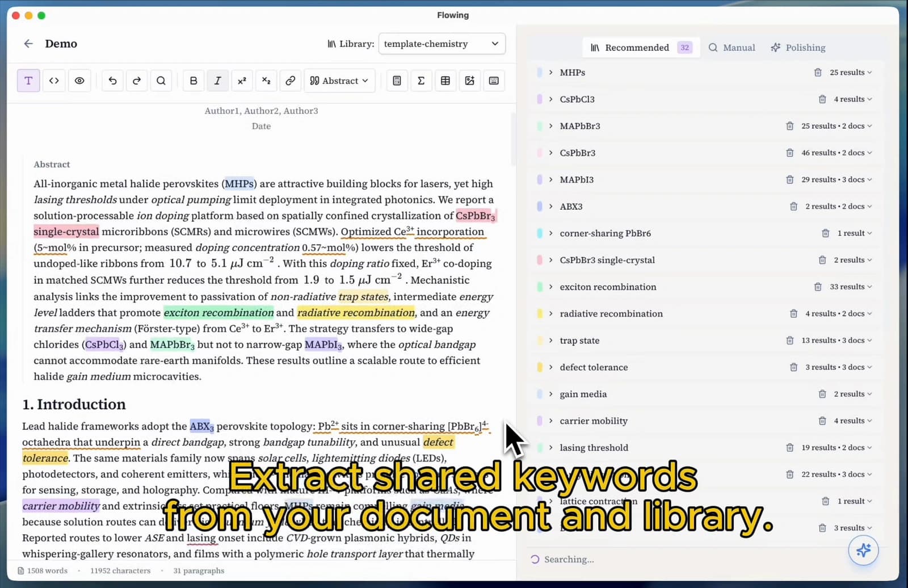This screenshot has width=908, height=588.
Task: Expand the corner-sharing PbBr6 row
Action: [550, 233]
